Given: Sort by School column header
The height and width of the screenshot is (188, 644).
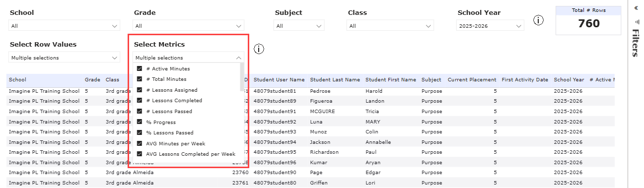Looking at the screenshot, I should [x=18, y=79].
